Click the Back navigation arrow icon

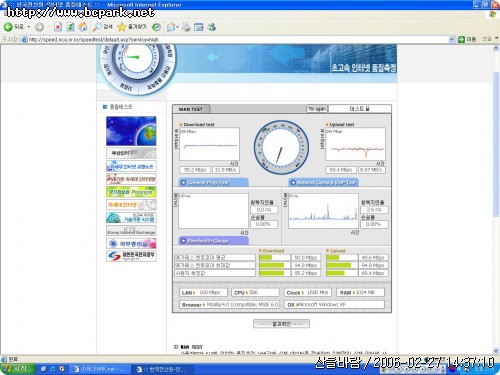(x=8, y=27)
